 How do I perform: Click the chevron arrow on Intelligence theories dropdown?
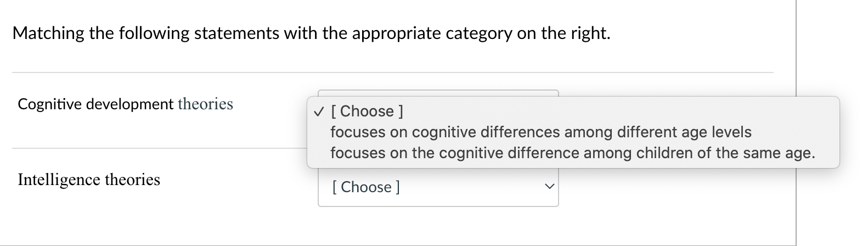coord(548,187)
